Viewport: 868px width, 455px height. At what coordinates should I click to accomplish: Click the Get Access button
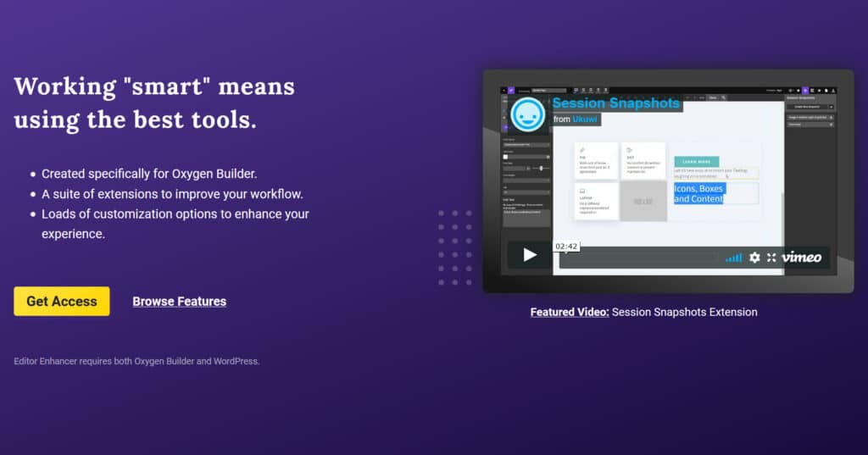point(61,301)
